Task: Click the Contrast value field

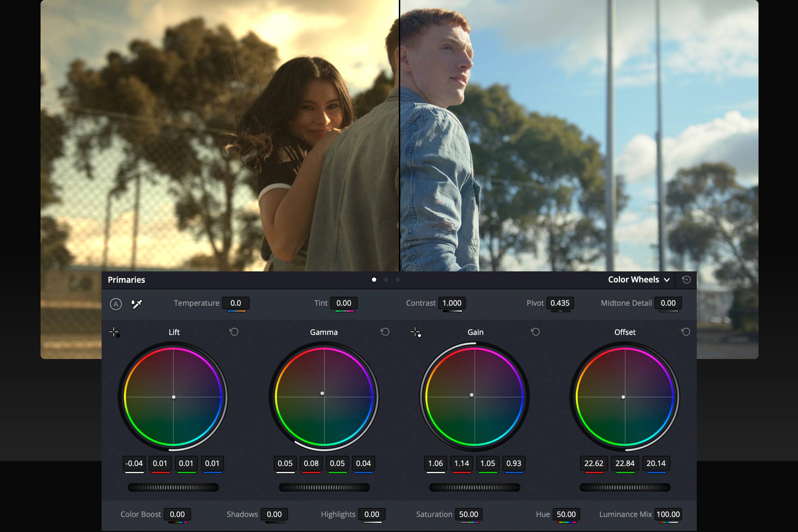Action: (452, 303)
